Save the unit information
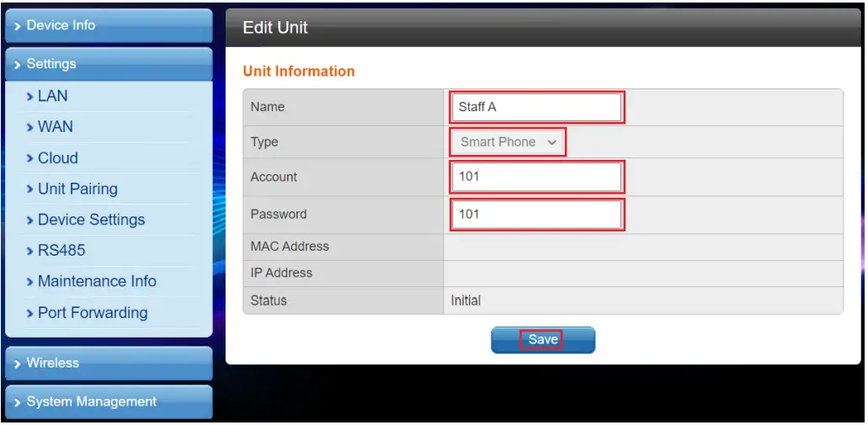Viewport: 868px width, 425px height. 543,339
